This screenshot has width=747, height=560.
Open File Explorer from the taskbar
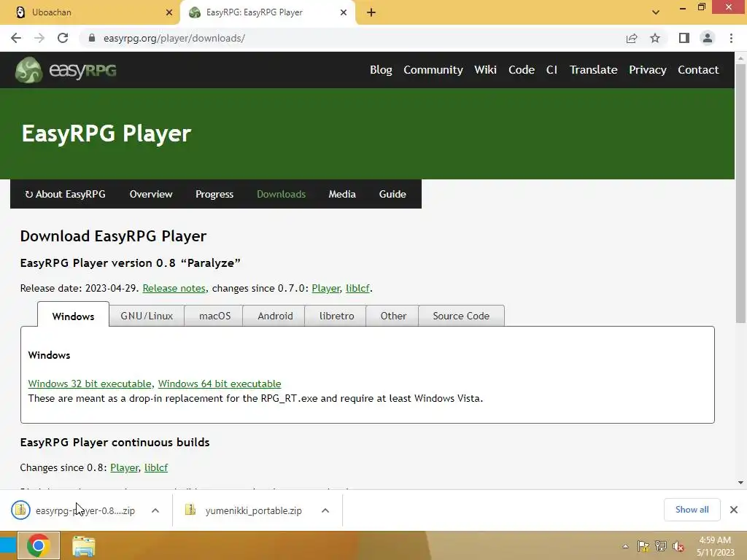click(84, 545)
